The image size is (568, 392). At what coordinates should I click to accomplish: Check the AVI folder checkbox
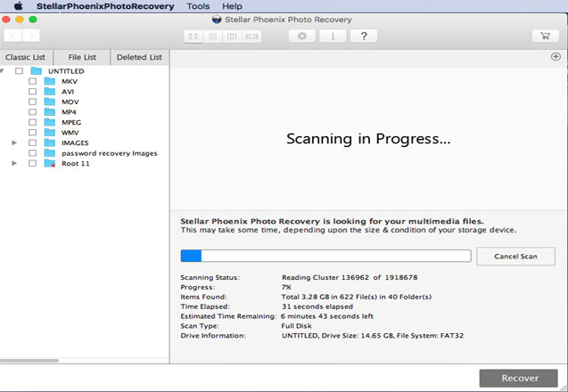point(33,92)
